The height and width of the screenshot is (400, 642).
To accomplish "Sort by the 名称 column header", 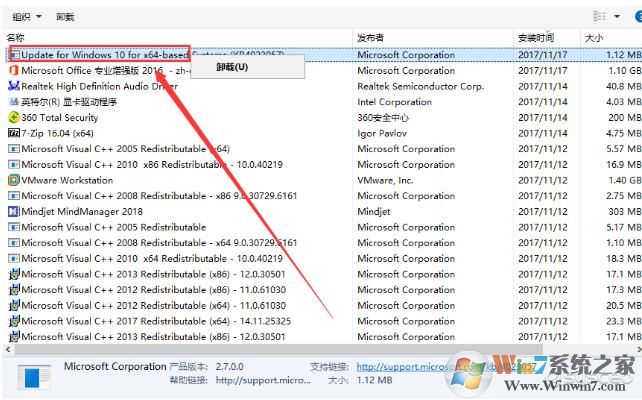I will click(16, 38).
